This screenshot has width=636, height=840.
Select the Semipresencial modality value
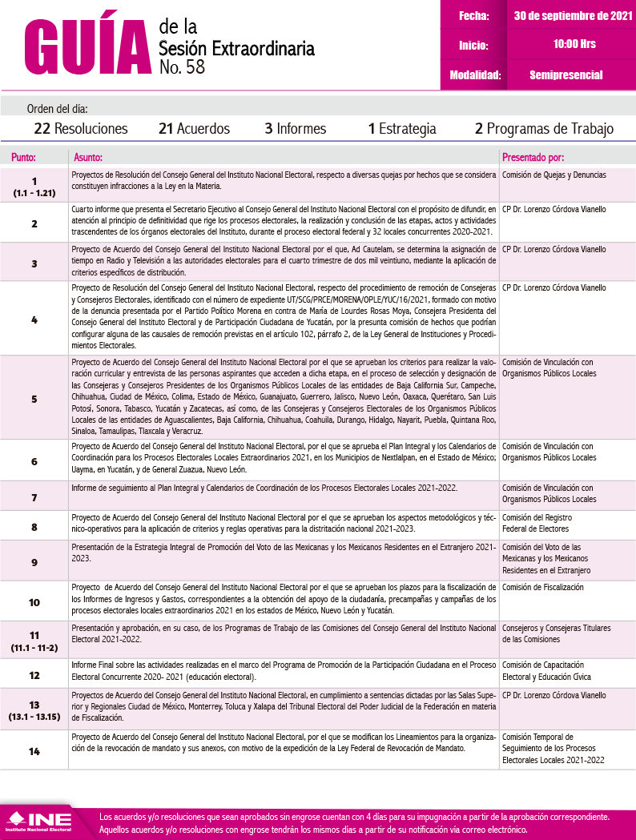tap(566, 75)
